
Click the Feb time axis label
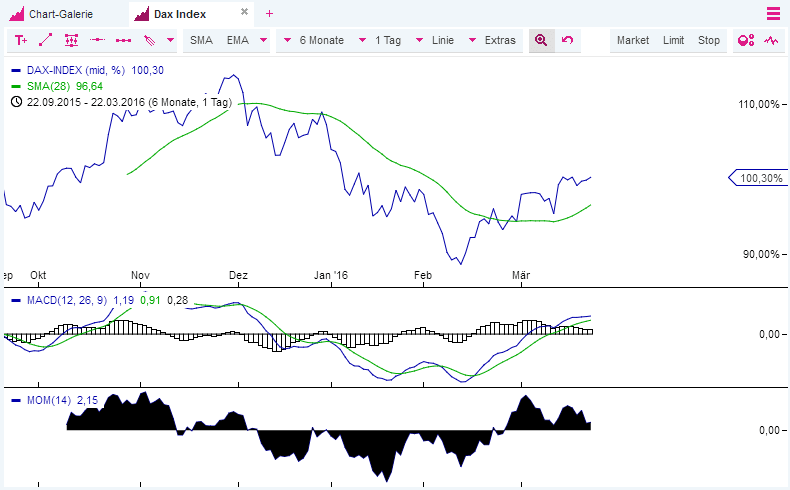point(423,275)
